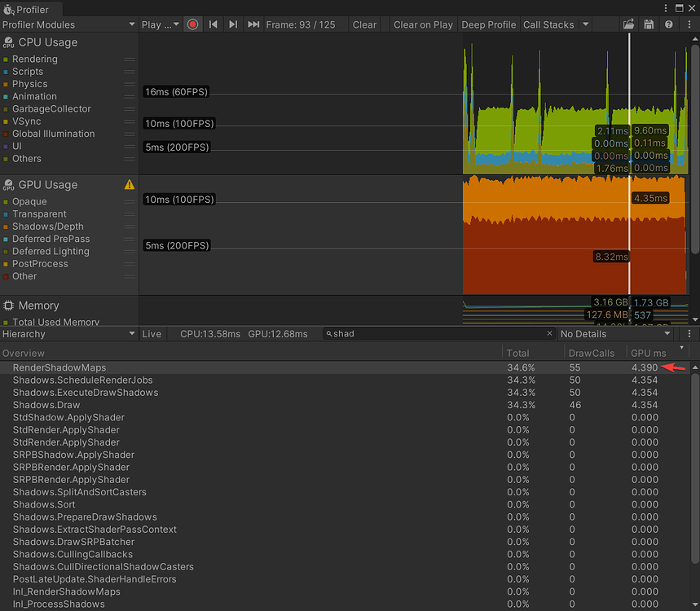
Task: Toggle the Rendering color swatch in CPU Usage
Action: (x=6, y=59)
